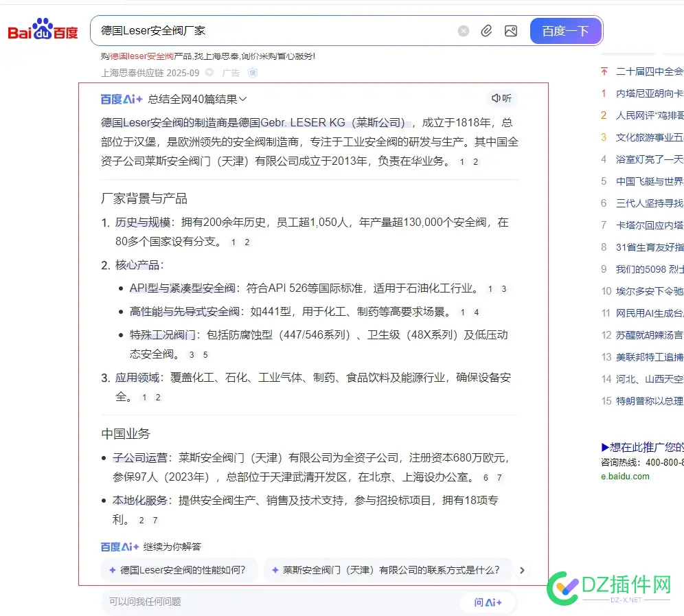Clear the search box using the X icon

click(464, 31)
